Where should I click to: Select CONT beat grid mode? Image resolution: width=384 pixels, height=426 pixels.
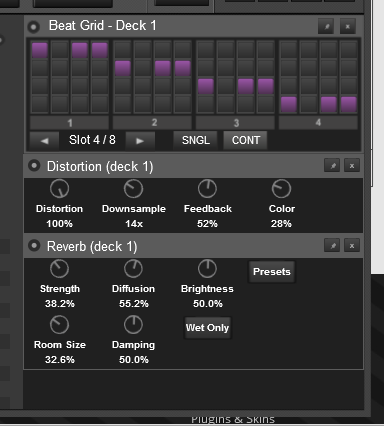click(246, 140)
